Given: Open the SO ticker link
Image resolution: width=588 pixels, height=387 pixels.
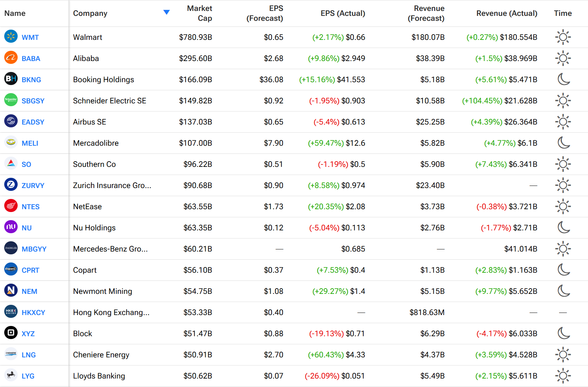Looking at the screenshot, I should click(x=26, y=164).
